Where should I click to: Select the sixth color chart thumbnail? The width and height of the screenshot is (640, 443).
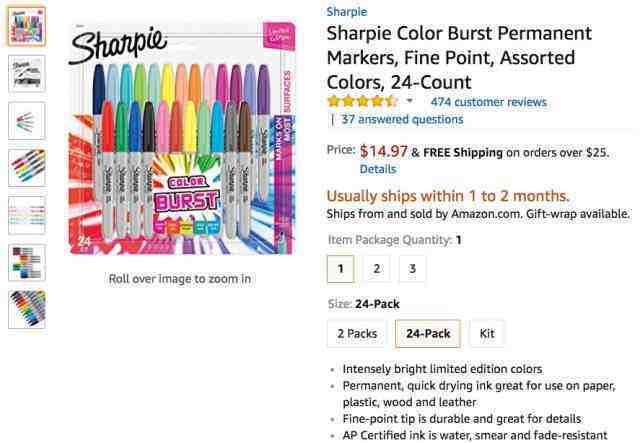point(27,262)
